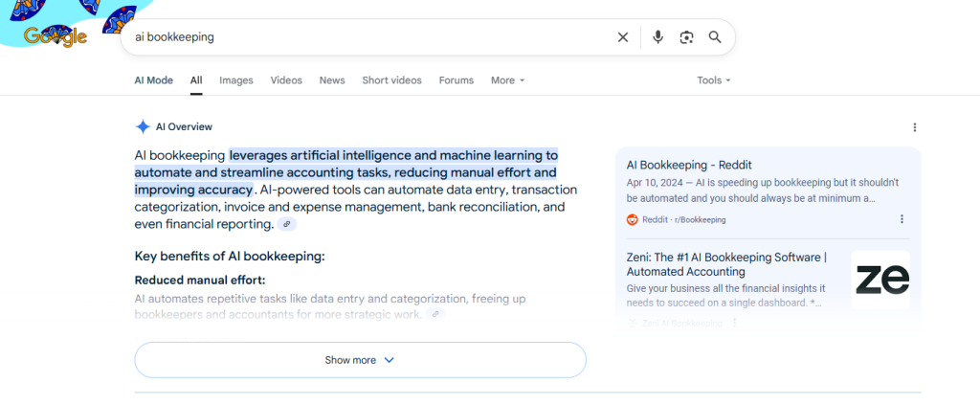Switch to the AI Mode tab

pyautogui.click(x=153, y=80)
